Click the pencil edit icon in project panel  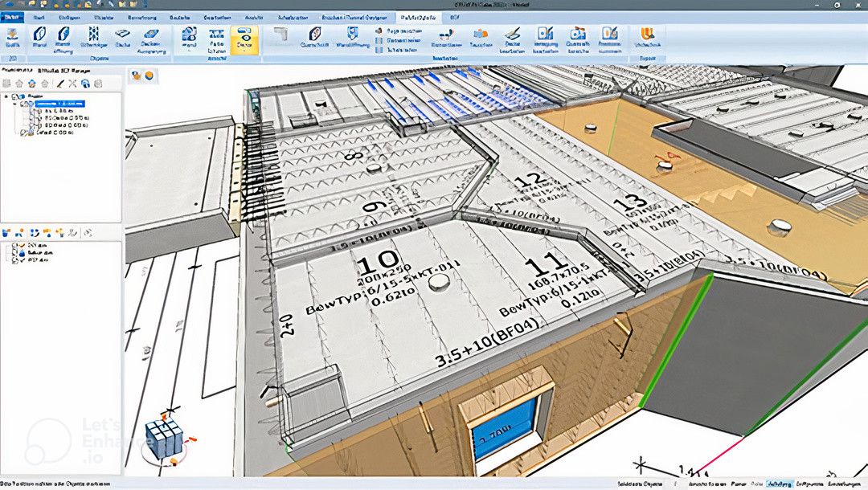point(59,83)
